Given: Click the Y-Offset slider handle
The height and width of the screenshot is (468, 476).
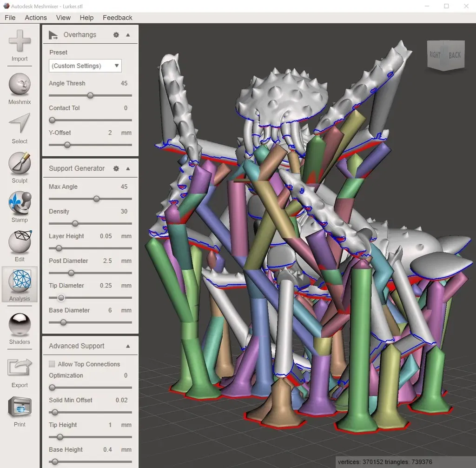Looking at the screenshot, I should (67, 145).
